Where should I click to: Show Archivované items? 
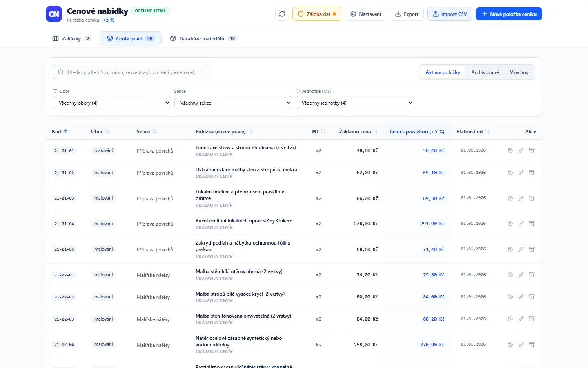click(x=485, y=72)
